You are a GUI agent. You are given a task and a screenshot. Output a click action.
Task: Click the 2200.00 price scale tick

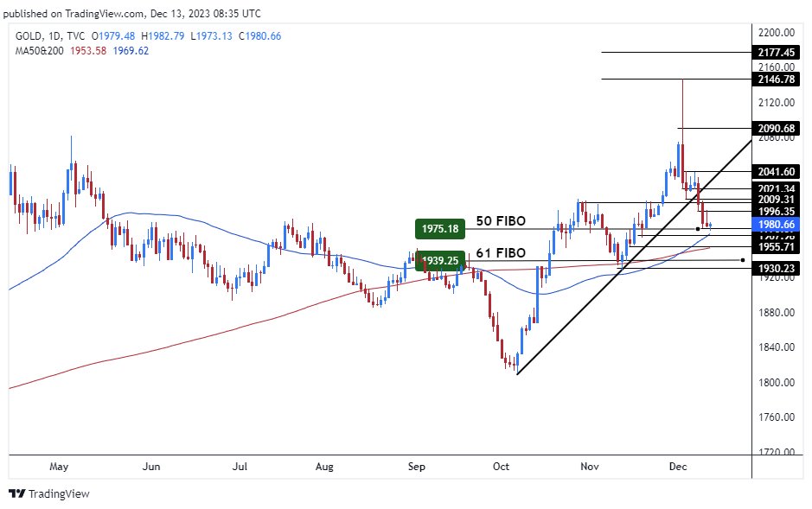pyautogui.click(x=776, y=33)
